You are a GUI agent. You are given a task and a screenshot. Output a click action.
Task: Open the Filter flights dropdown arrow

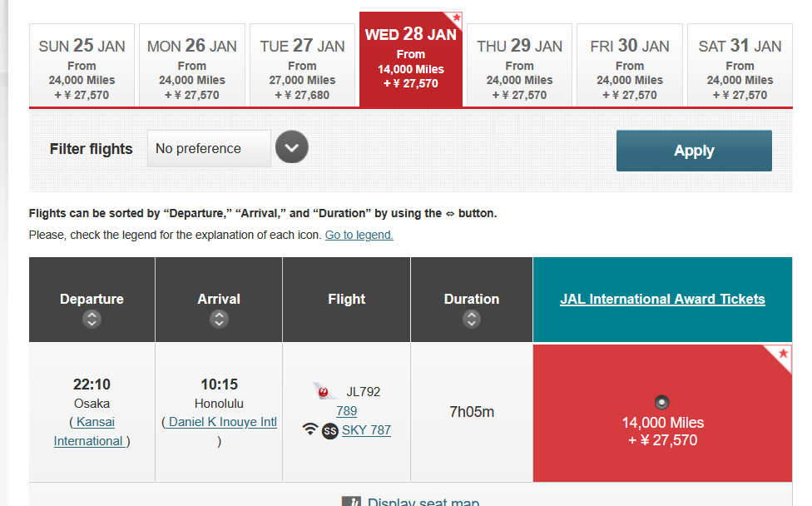coord(291,148)
